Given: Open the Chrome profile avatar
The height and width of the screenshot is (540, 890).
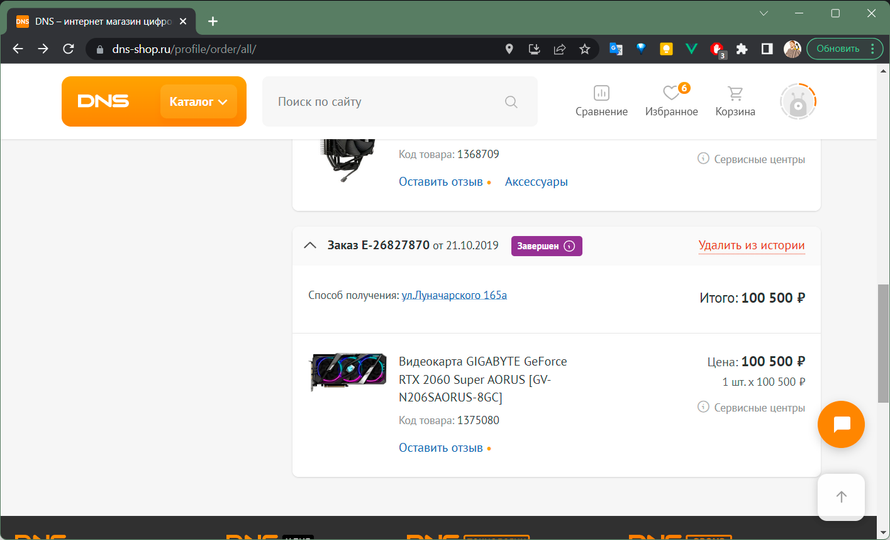Looking at the screenshot, I should point(792,49).
